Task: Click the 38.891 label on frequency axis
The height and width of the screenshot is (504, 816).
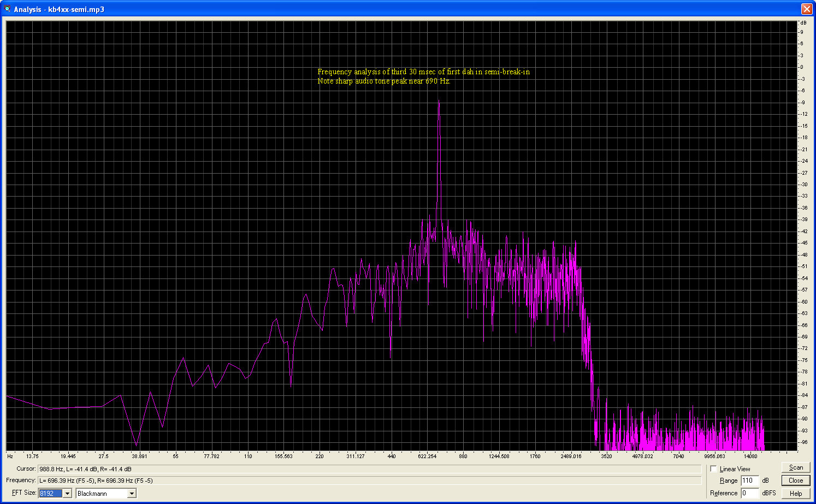Action: coord(139,456)
